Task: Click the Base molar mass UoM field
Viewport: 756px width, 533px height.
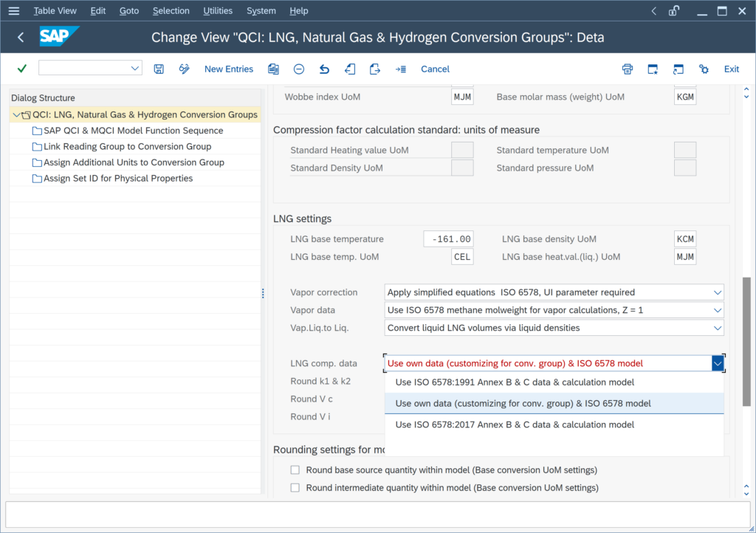Action: pos(685,97)
